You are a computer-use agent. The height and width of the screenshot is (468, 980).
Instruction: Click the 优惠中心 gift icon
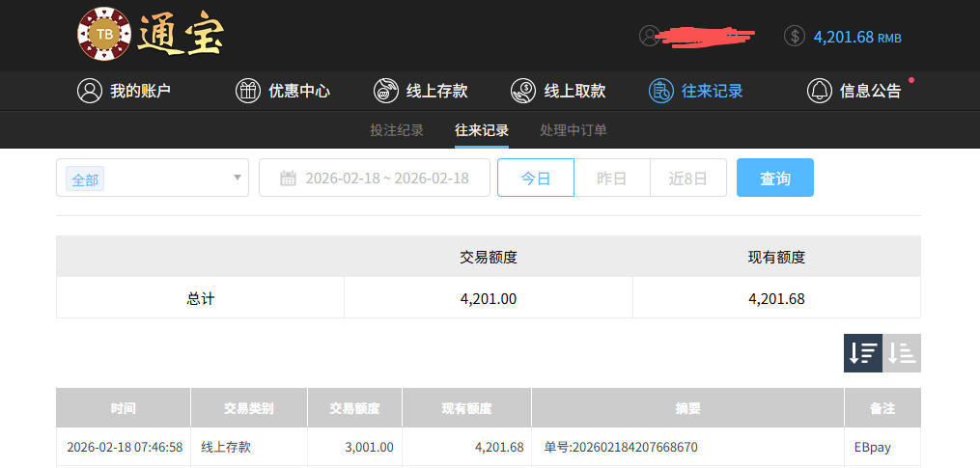point(248,91)
